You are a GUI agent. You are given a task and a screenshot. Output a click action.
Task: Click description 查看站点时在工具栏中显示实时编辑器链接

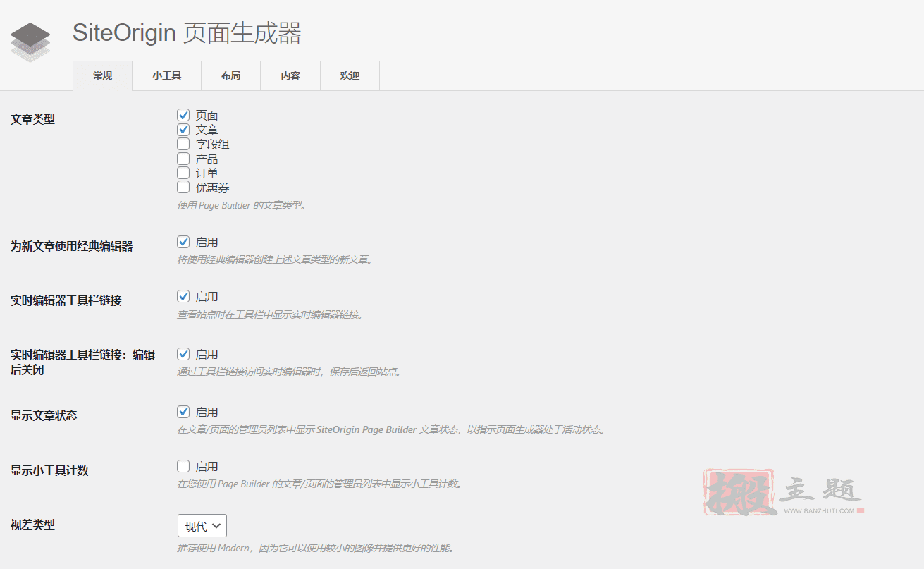click(270, 314)
